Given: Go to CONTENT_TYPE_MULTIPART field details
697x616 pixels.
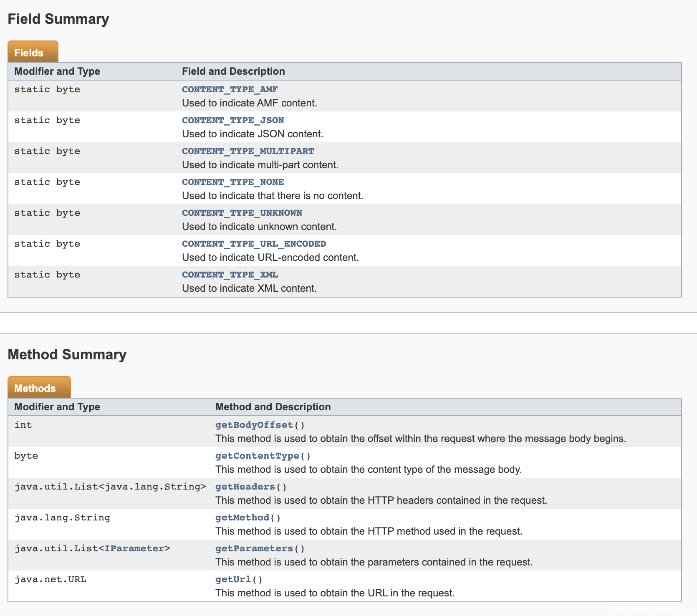Looking at the screenshot, I should point(248,151).
